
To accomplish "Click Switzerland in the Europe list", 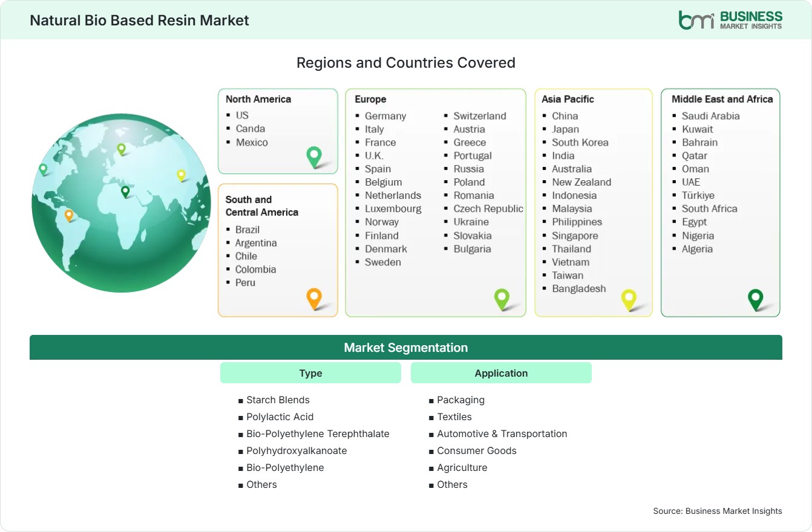I will (480, 115).
